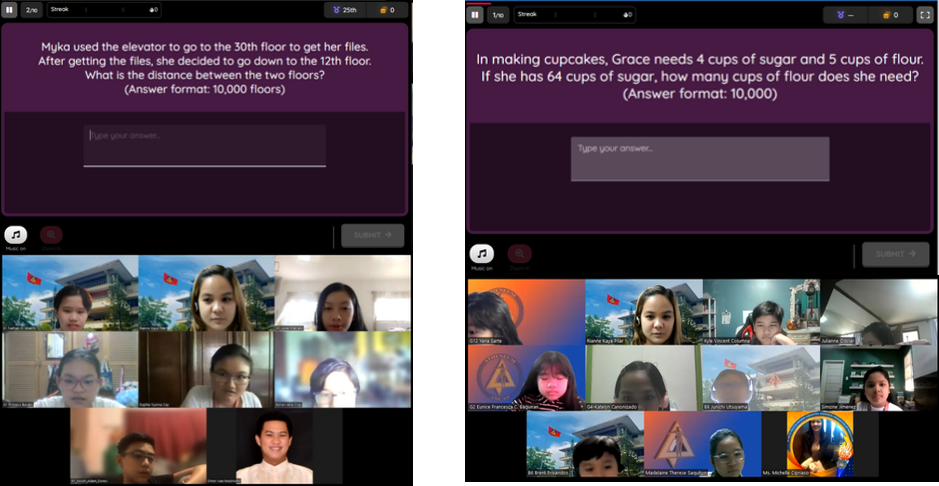This screenshot has height=486, width=939.
Task: Select Kyle Vincent Columna's video tile
Action: point(761,311)
